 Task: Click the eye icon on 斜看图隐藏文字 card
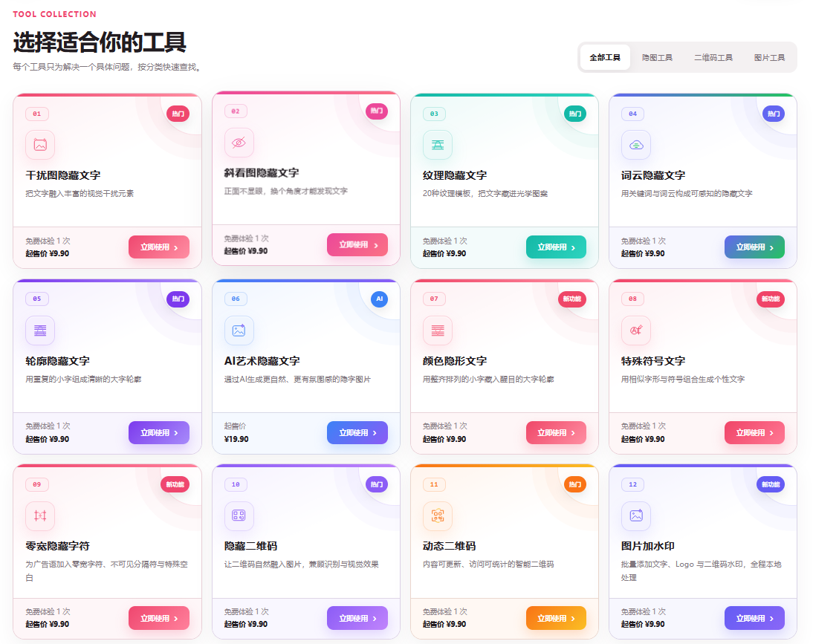(x=239, y=143)
